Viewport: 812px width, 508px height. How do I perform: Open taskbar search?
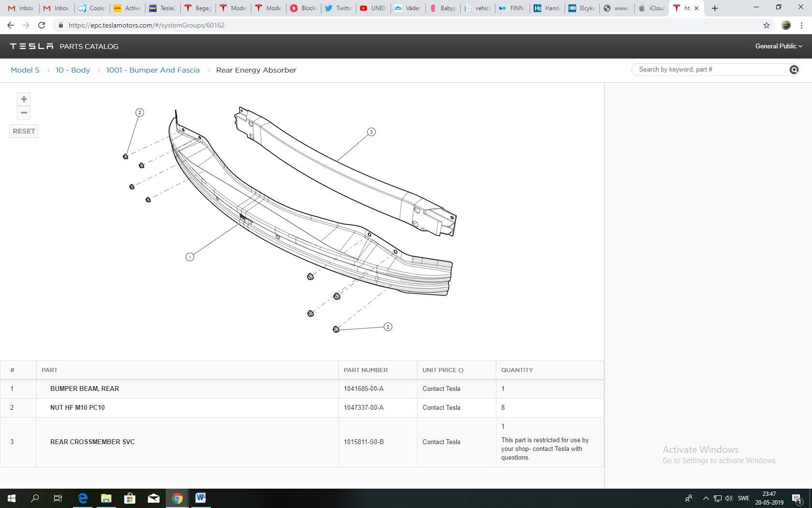(x=35, y=498)
